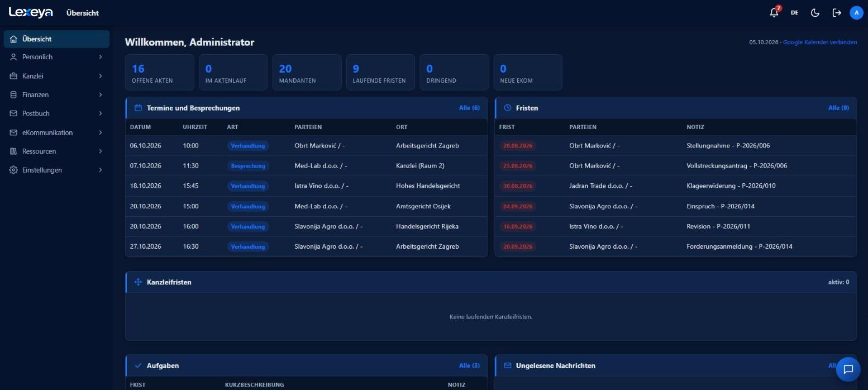The image size is (868, 390).
Task: Click the briefcase icon for Kanzlei
Action: coord(14,76)
